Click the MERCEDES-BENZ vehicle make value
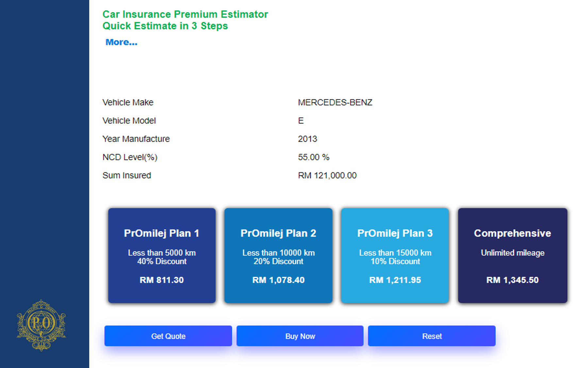The height and width of the screenshot is (368, 588). click(335, 102)
